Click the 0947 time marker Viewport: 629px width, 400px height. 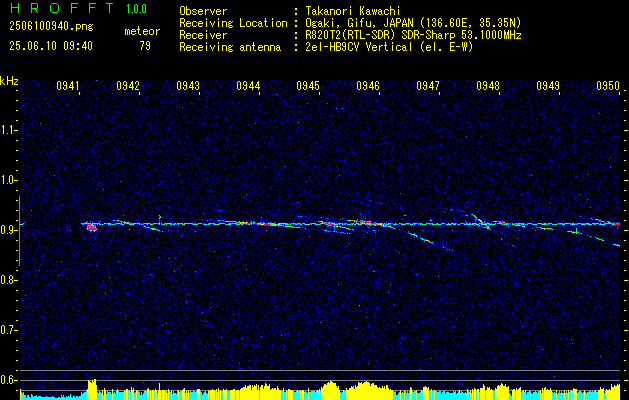pyautogui.click(x=428, y=86)
